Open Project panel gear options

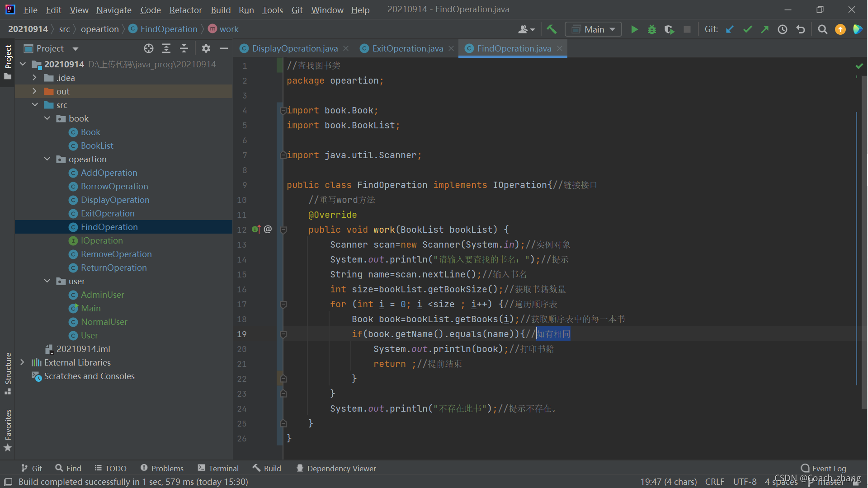click(x=206, y=48)
